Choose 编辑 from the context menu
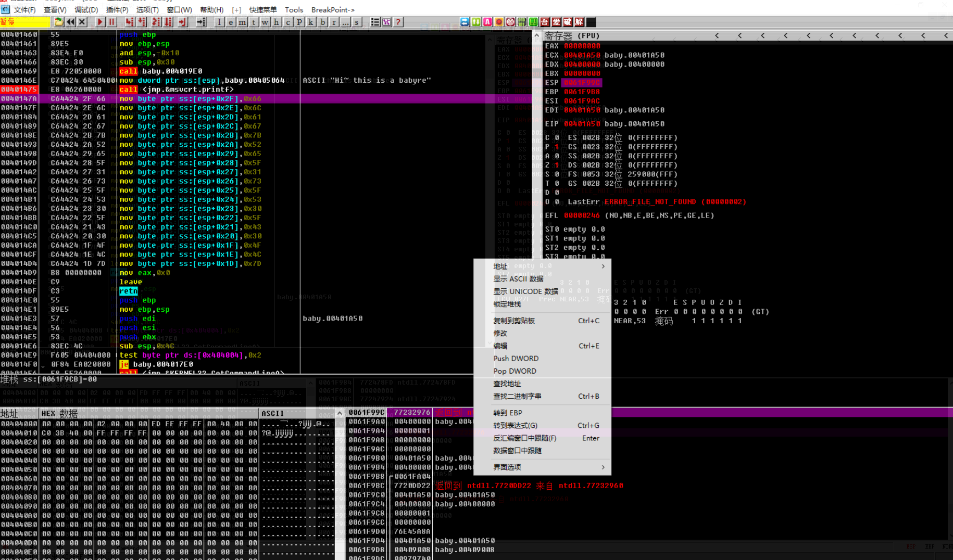The width and height of the screenshot is (953, 560). pyautogui.click(x=542, y=346)
